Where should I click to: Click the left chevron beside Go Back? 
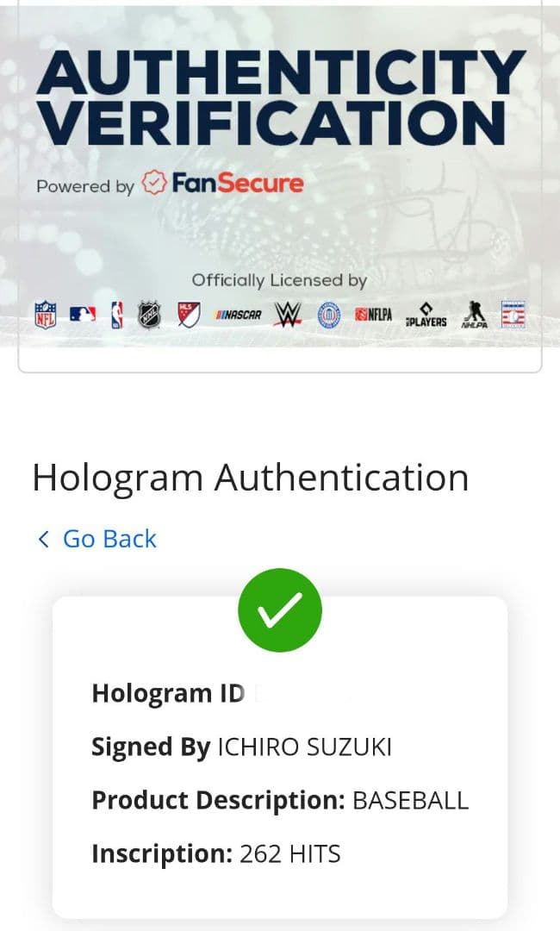pyautogui.click(x=43, y=539)
